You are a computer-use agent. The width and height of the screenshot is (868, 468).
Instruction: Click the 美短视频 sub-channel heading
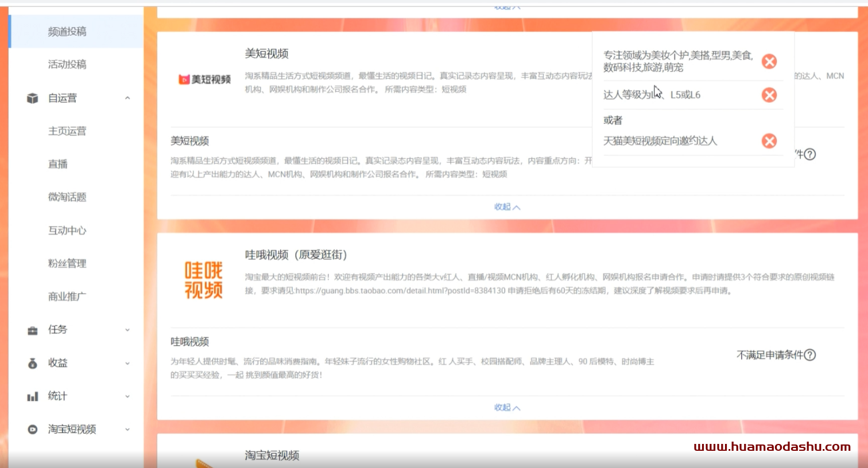pos(189,141)
